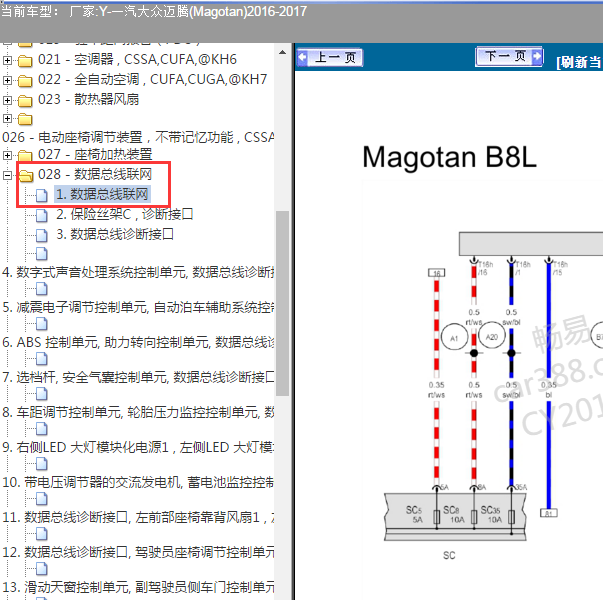Viewport: 603px width, 600px height.
Task: Open page 1. 数据总线联网
Action: click(102, 194)
